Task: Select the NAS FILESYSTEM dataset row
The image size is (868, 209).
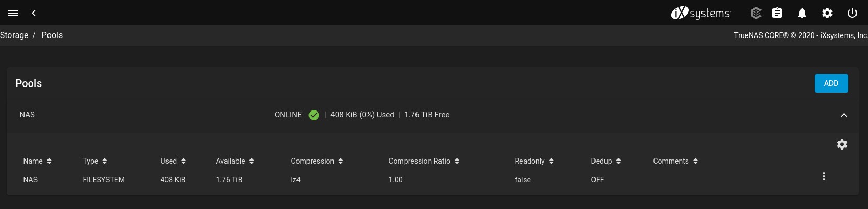Action: (103, 180)
